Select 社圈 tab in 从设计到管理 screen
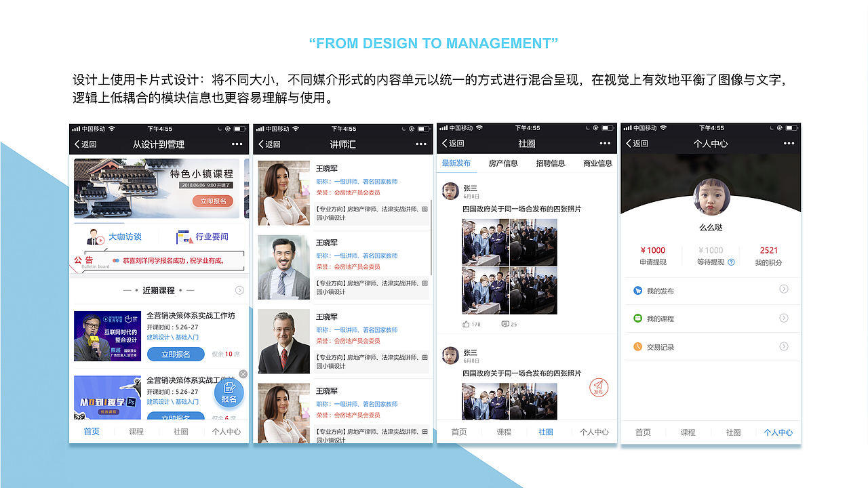The height and width of the screenshot is (488, 868). [181, 432]
